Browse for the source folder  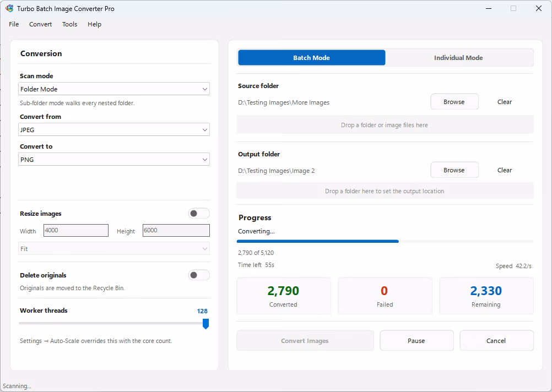454,102
